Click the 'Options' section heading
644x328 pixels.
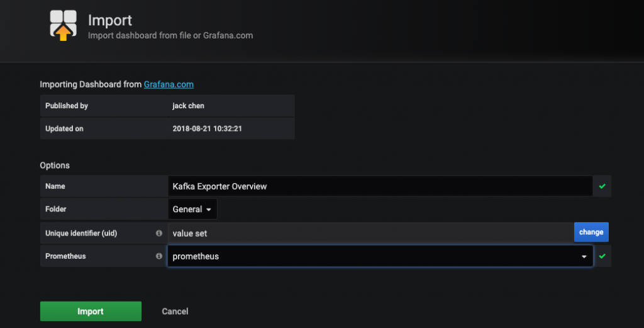(55, 165)
